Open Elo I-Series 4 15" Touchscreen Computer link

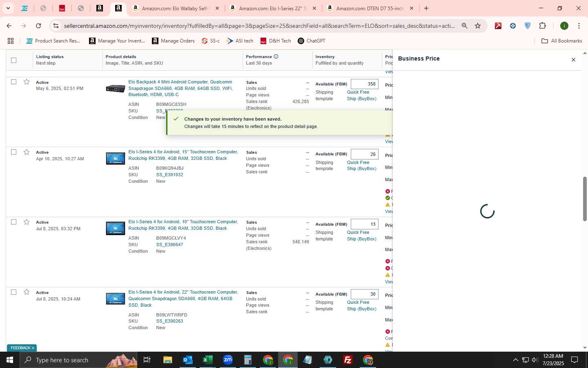click(183, 155)
